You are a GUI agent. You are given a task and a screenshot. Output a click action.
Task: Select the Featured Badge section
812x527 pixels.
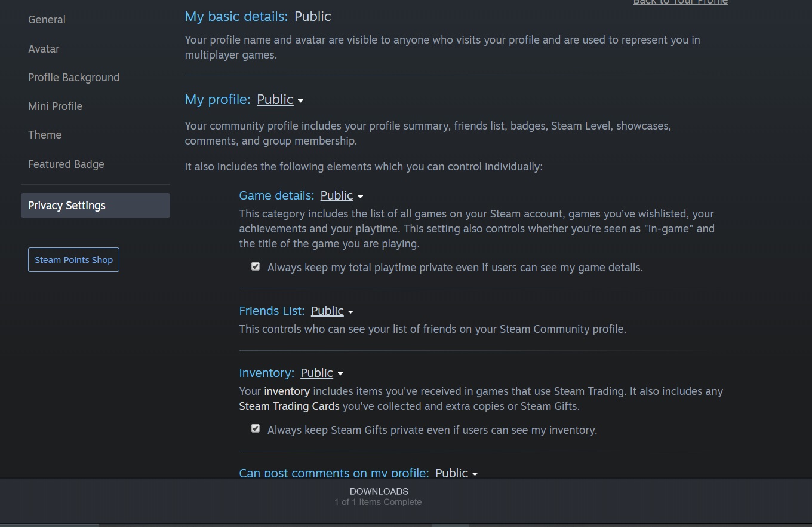(x=66, y=164)
